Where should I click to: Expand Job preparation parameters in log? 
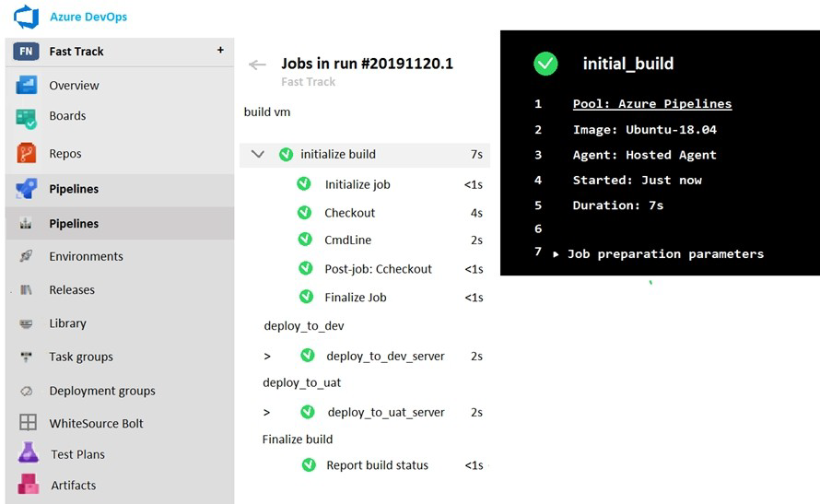556,254
